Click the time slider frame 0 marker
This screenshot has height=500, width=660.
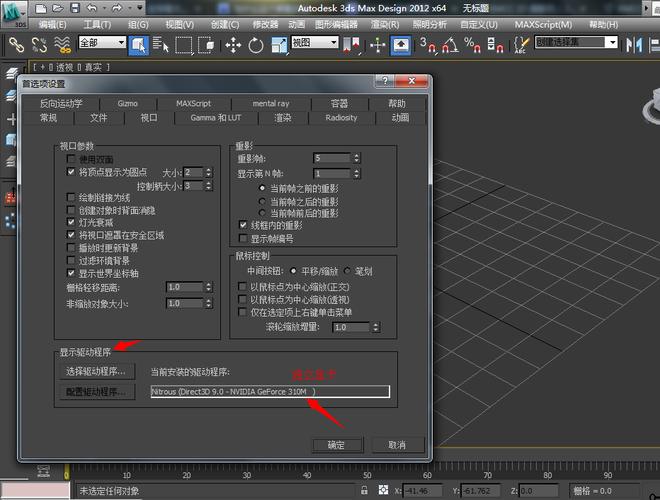[67, 473]
